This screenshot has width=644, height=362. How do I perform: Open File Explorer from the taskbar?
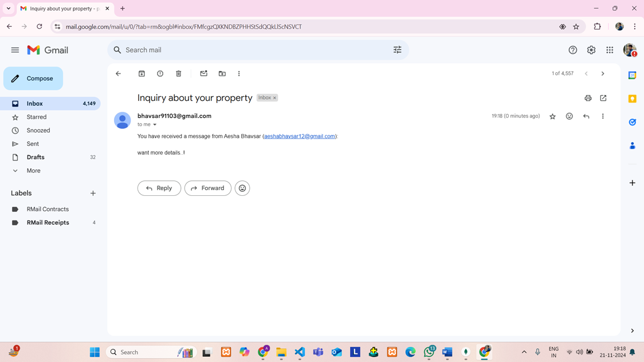pos(281,352)
